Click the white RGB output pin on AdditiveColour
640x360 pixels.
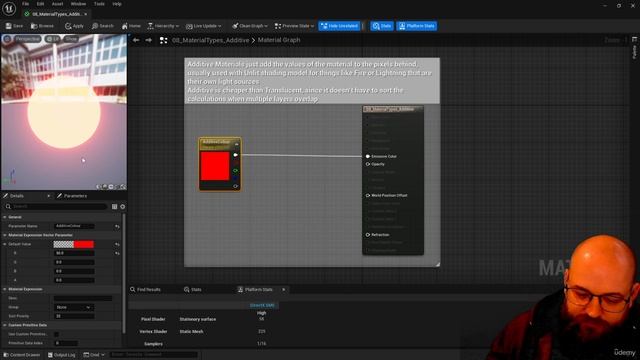click(236, 155)
